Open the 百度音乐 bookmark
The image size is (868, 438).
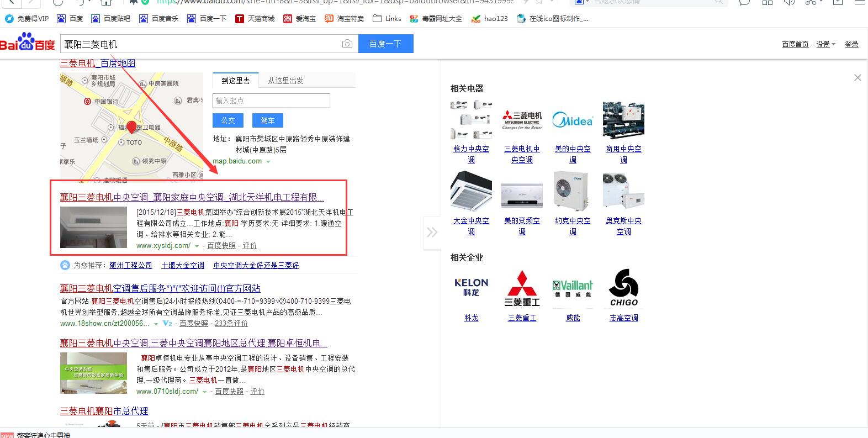coord(159,19)
